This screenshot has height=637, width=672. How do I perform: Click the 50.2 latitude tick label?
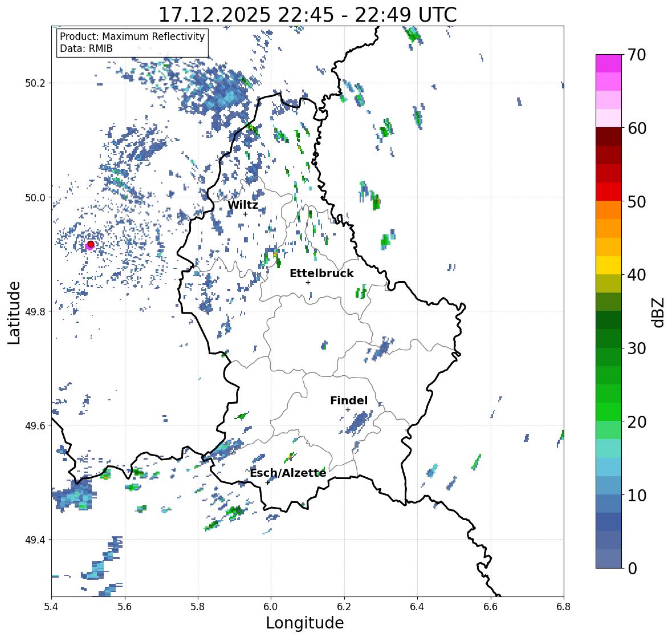click(35, 83)
